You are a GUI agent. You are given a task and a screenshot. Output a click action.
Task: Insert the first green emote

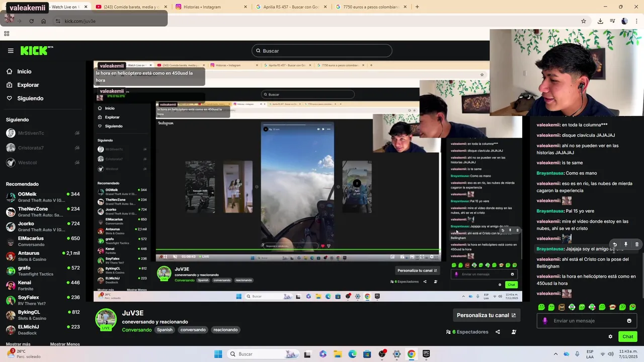click(x=541, y=307)
